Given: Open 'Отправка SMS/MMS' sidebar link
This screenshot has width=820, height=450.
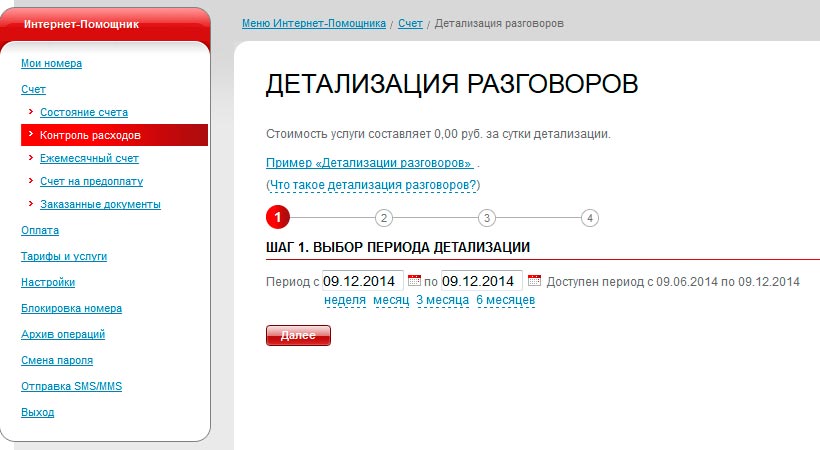Looking at the screenshot, I should pyautogui.click(x=72, y=387).
